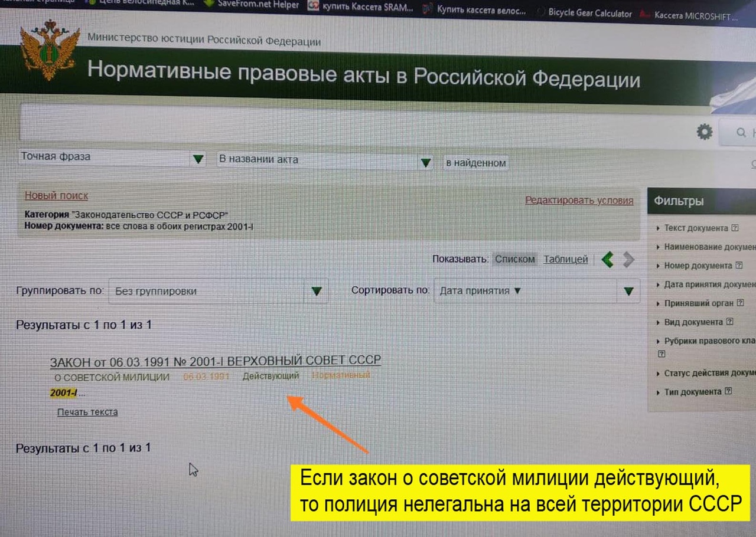Expand the Наименование документа filter
Viewport: 756px width, 537px height.
(706, 247)
